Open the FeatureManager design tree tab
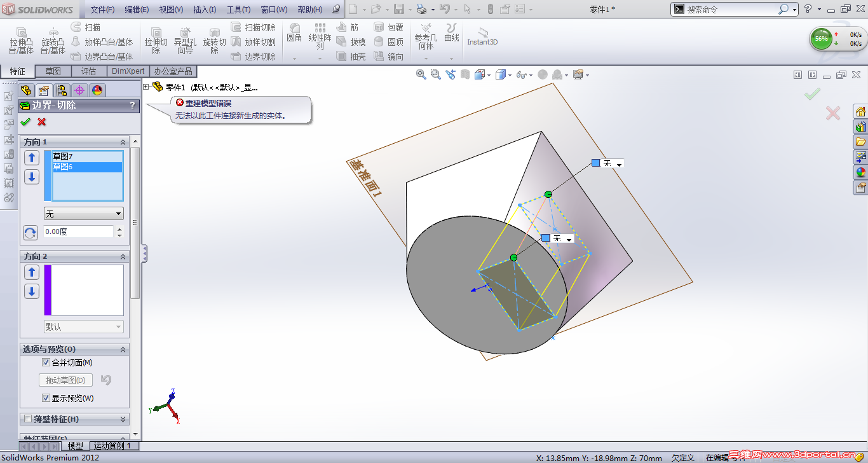The height and width of the screenshot is (463, 868). tap(26, 90)
